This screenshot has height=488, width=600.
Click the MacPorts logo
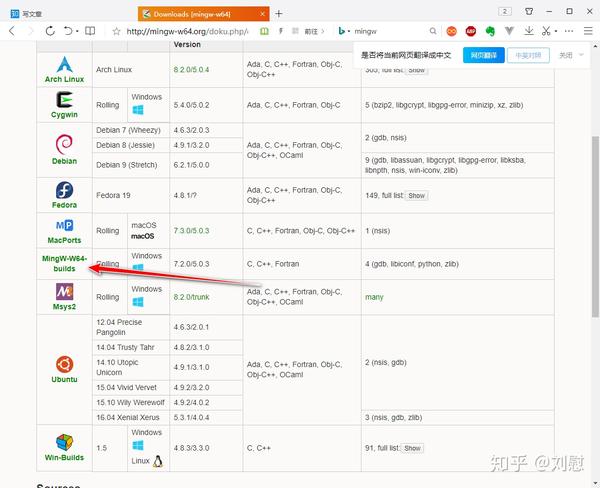coord(64,225)
